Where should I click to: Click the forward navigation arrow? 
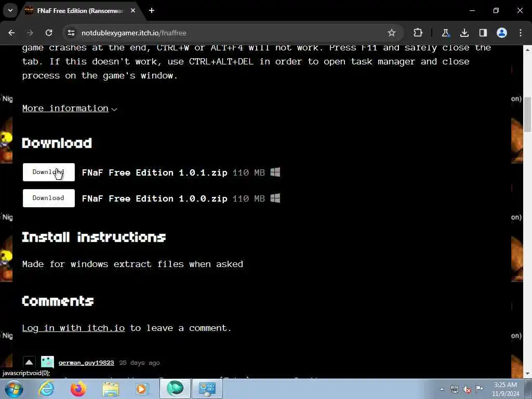(x=30, y=33)
